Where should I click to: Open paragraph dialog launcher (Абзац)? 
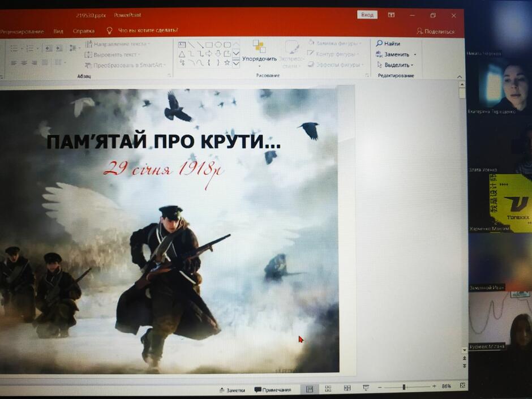169,75
